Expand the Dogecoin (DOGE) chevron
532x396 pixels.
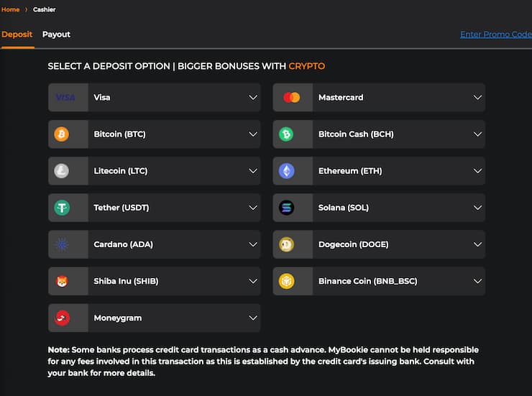coord(477,244)
